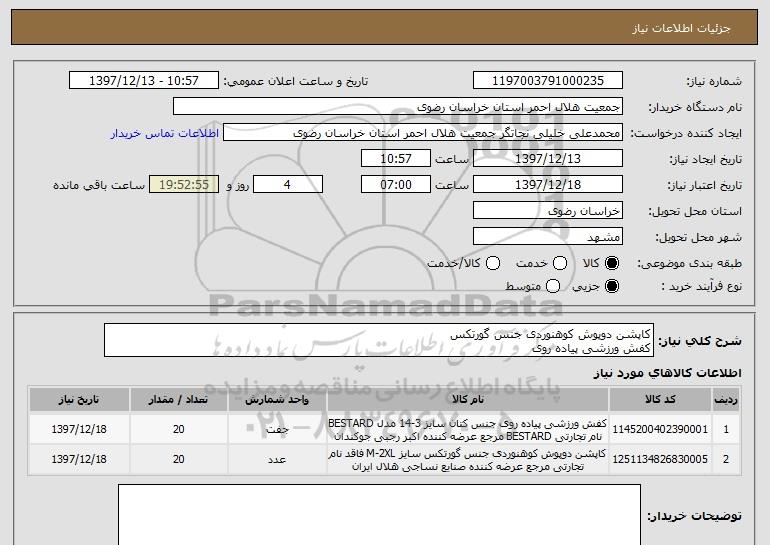Select the خدمت radio button

[x=560, y=264]
